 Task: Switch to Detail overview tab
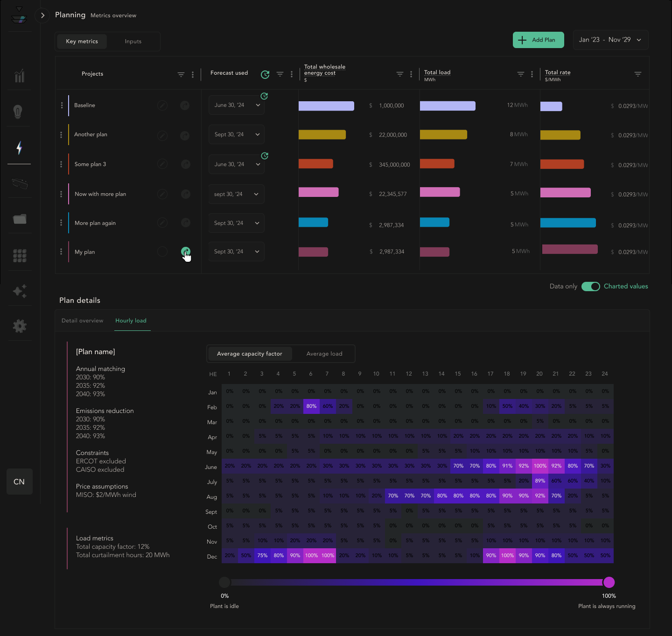83,321
